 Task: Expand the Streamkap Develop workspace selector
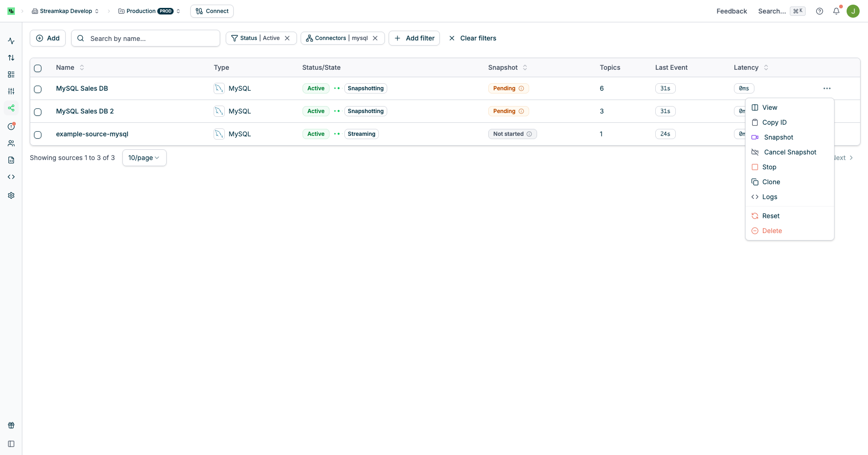[97, 11]
